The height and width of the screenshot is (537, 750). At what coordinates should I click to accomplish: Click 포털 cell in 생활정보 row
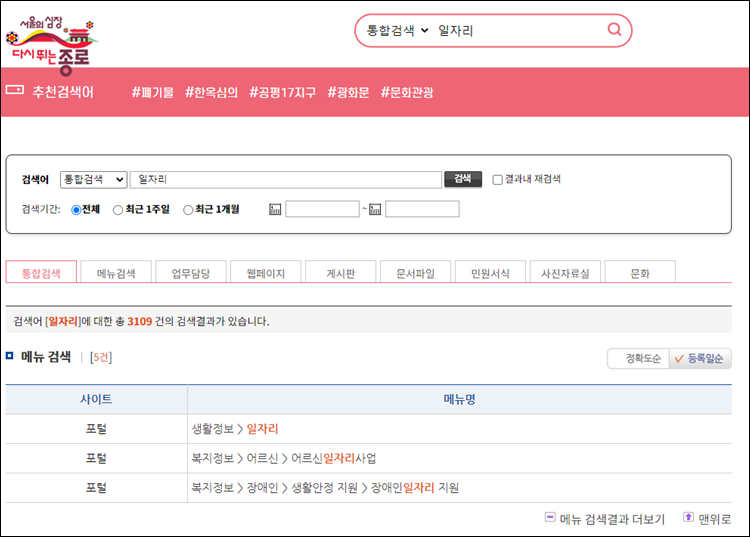point(96,428)
